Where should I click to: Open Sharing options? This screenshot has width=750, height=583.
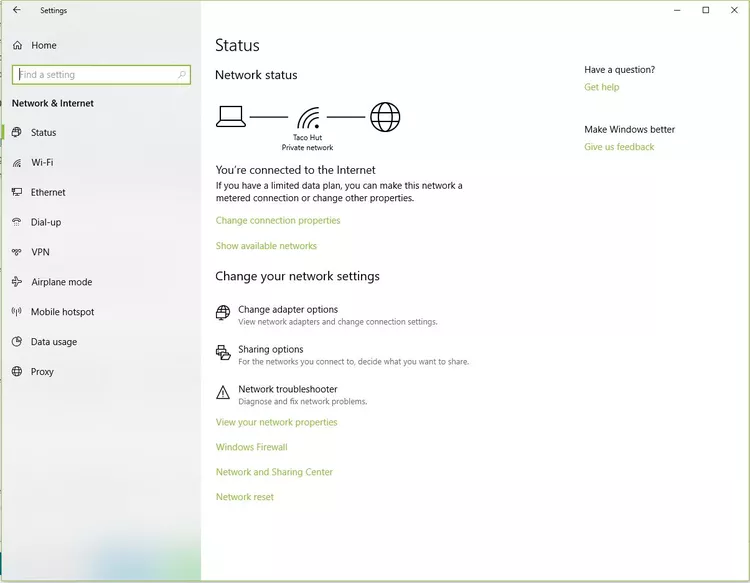coord(271,350)
